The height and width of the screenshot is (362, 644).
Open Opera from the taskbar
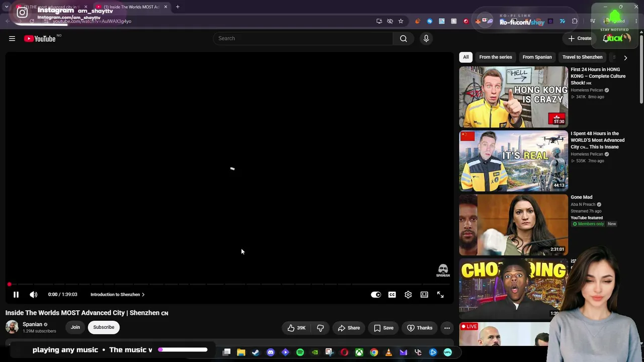(344, 352)
